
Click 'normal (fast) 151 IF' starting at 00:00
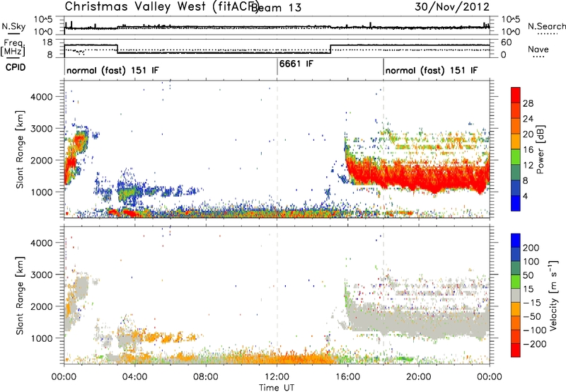click(112, 70)
